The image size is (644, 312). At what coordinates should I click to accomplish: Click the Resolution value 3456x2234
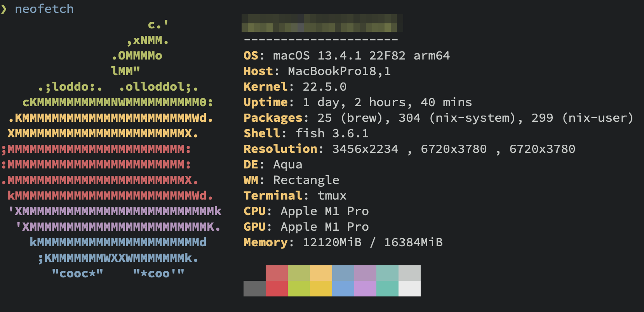tap(365, 149)
